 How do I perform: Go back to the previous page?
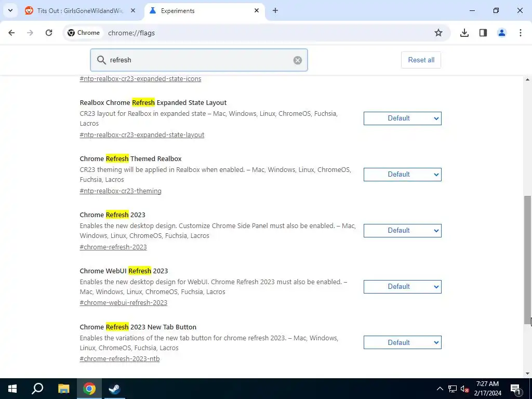click(x=11, y=33)
